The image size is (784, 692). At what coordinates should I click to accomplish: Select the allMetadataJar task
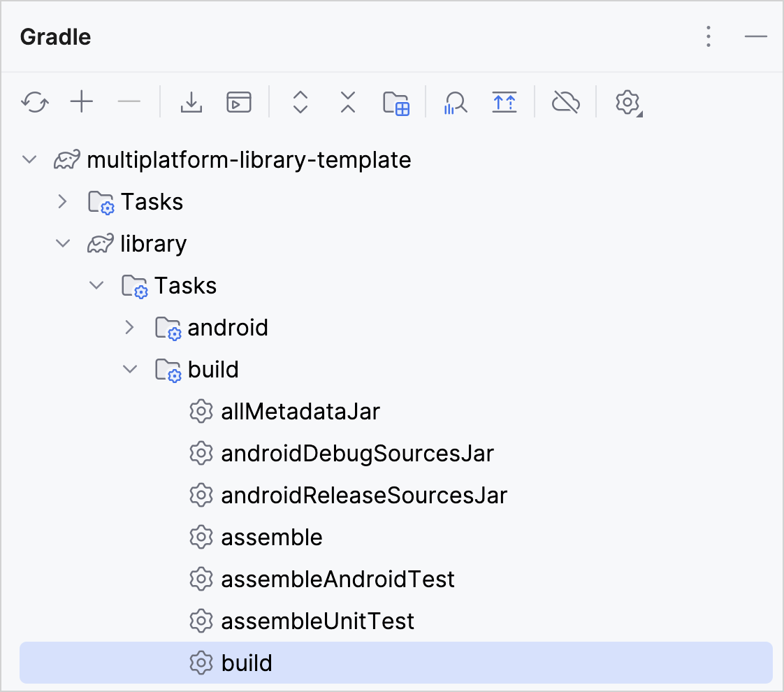[300, 411]
